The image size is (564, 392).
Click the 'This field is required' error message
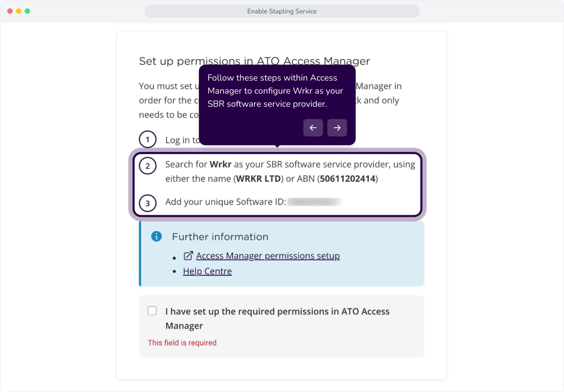pyautogui.click(x=182, y=343)
